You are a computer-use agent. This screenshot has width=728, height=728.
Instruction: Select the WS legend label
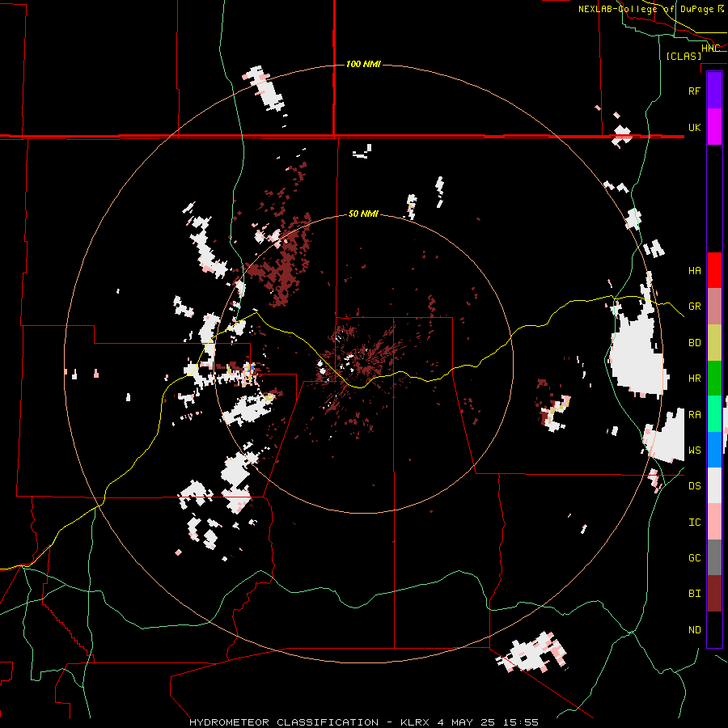[694, 451]
